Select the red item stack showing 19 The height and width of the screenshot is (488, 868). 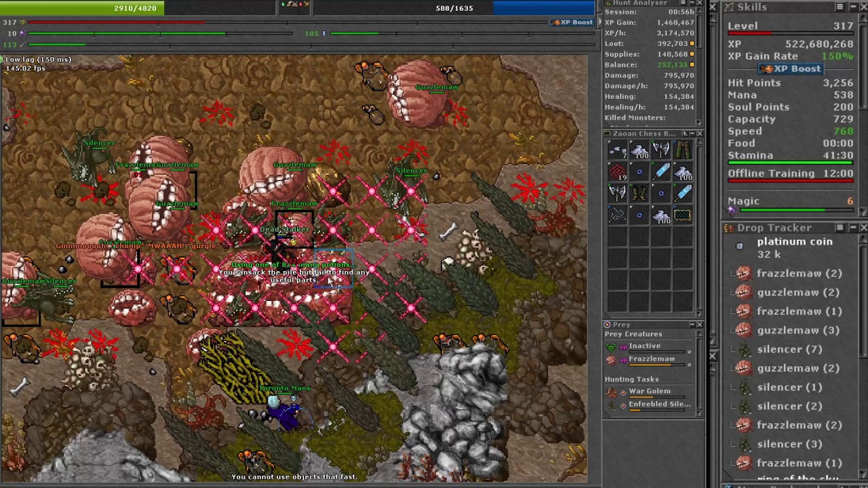coord(616,172)
